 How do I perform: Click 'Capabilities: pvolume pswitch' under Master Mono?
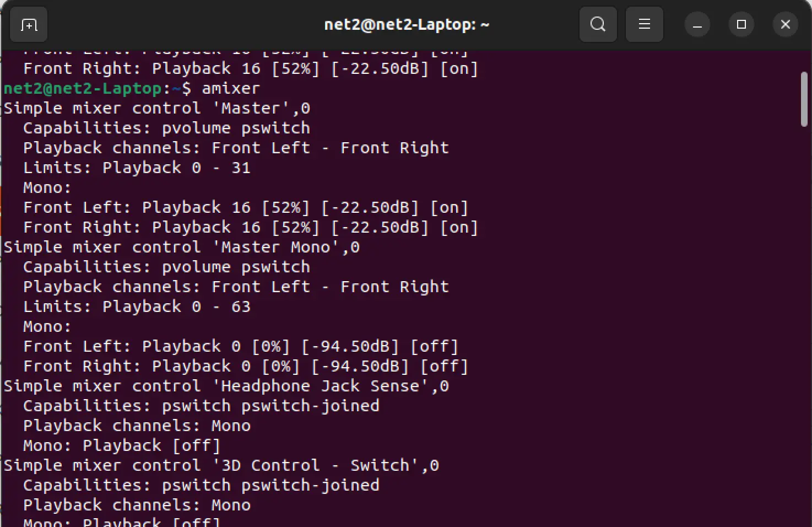click(x=166, y=267)
